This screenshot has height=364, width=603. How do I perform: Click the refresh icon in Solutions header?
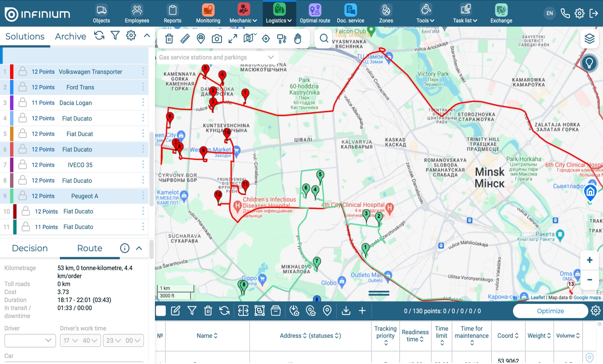(x=99, y=36)
